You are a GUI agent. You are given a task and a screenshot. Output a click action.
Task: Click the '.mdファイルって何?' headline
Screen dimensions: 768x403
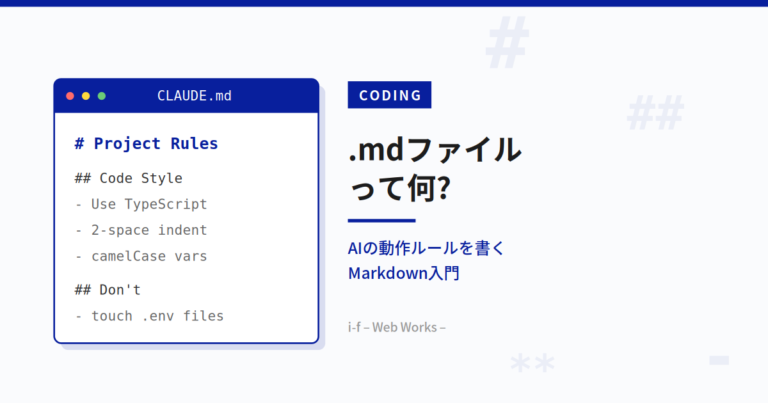click(x=434, y=169)
